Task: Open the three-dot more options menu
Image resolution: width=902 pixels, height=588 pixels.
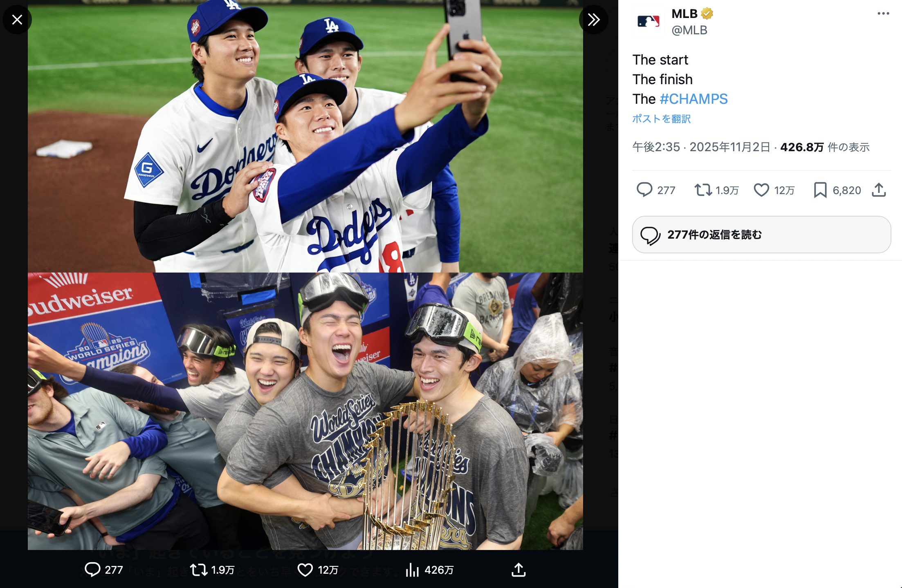Action: point(883,14)
